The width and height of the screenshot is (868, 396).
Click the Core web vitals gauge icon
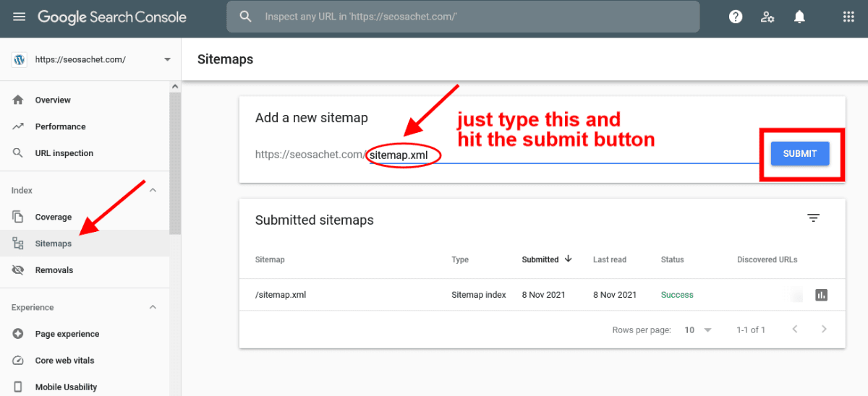[x=18, y=361]
